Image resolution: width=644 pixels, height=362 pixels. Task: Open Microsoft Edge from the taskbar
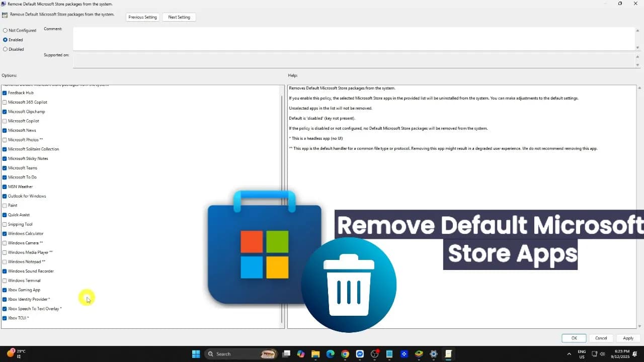330,353
